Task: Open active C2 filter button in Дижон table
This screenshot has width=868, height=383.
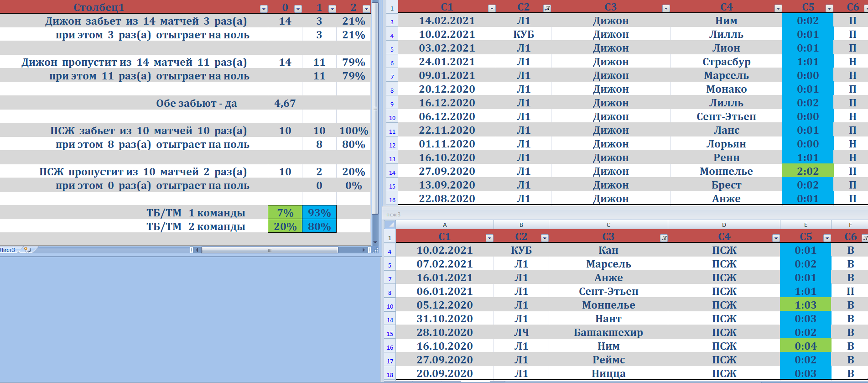Action: coord(547,8)
